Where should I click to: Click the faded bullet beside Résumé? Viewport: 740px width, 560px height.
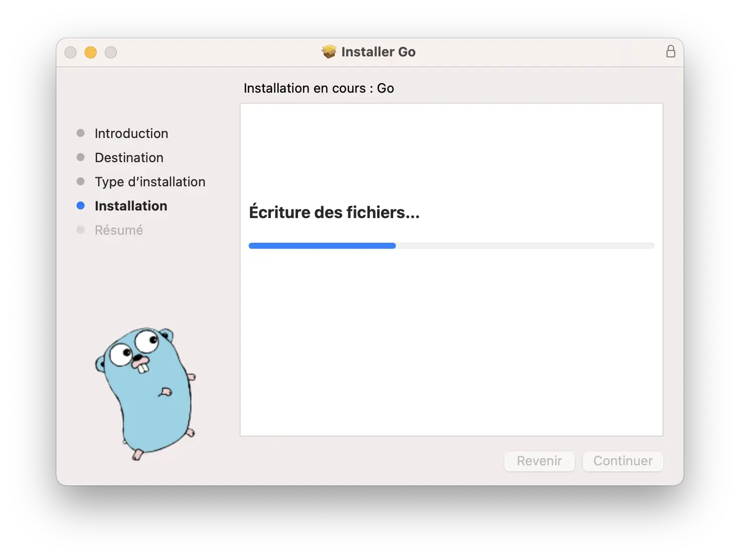click(81, 230)
